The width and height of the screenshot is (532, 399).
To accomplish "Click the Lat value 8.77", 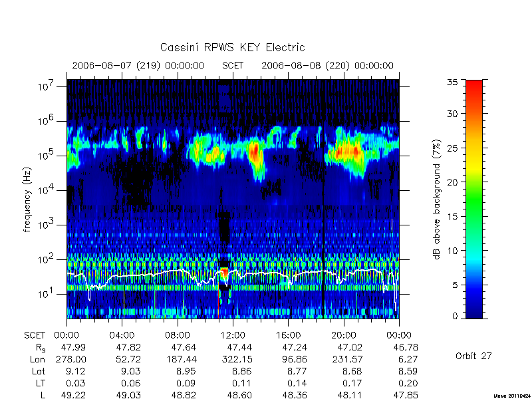I will coord(297,372).
